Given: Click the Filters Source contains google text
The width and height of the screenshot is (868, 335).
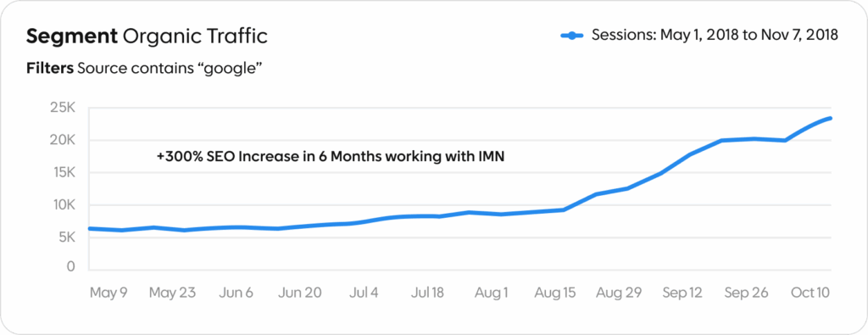Looking at the screenshot, I should 144,70.
